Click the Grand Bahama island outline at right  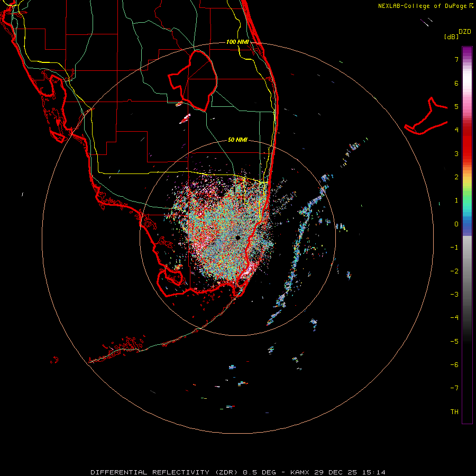[426, 116]
